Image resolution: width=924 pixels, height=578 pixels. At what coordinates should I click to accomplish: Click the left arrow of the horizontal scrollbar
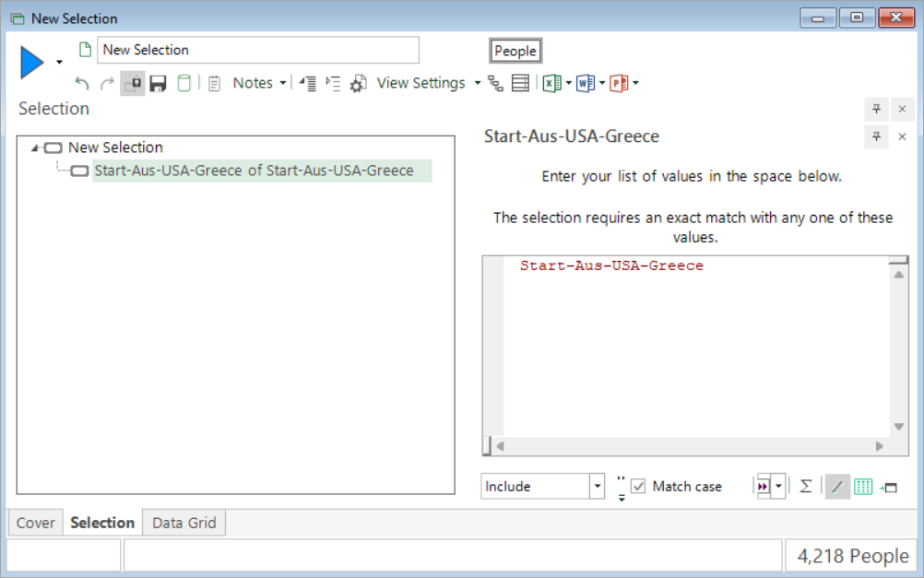pos(501,446)
